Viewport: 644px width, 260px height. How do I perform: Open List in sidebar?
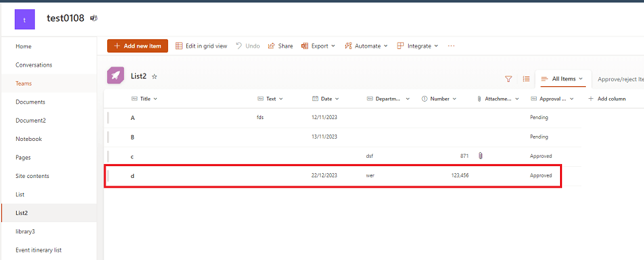(x=20, y=195)
